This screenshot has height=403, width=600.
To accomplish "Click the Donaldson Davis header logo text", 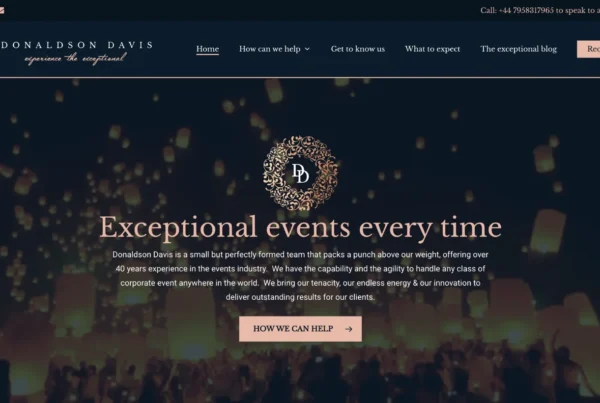I will click(x=77, y=45).
